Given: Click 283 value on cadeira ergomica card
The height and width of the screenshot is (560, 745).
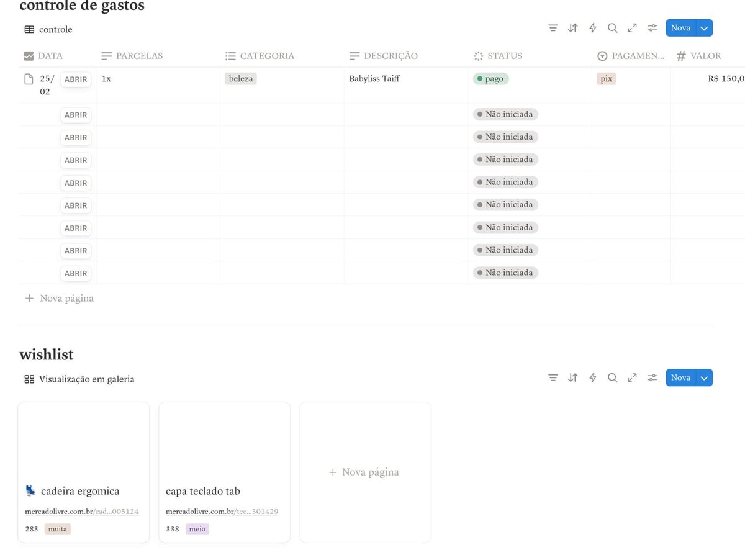Looking at the screenshot, I should (32, 529).
